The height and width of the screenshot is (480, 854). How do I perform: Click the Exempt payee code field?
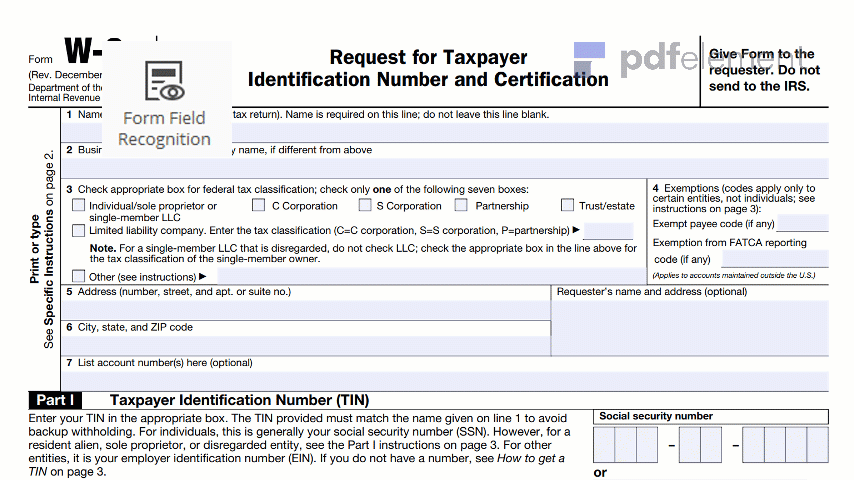803,223
